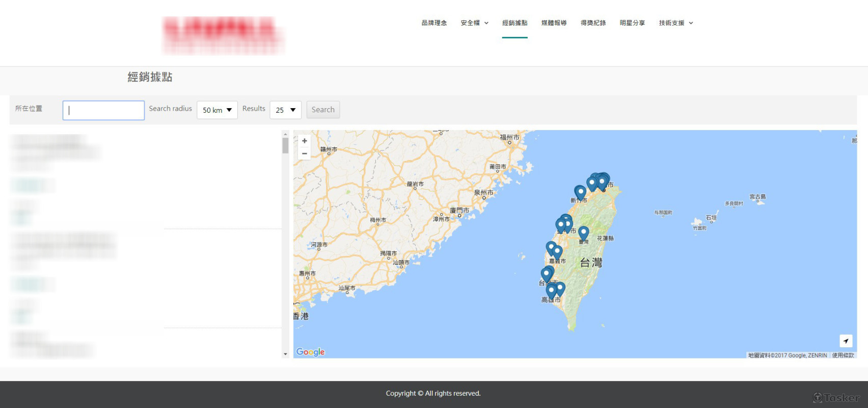Click the 汕頭市 label on map
The height and width of the screenshot is (408, 868).
[401, 263]
